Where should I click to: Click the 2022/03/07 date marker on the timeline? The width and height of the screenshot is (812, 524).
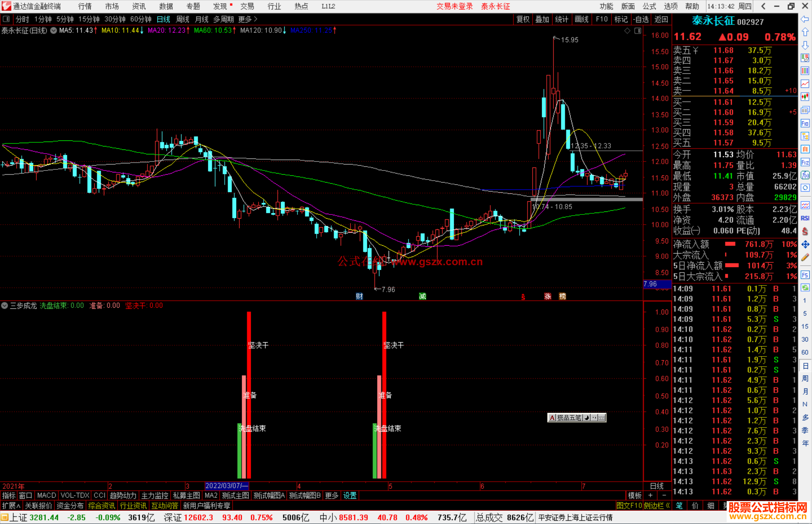click(227, 486)
